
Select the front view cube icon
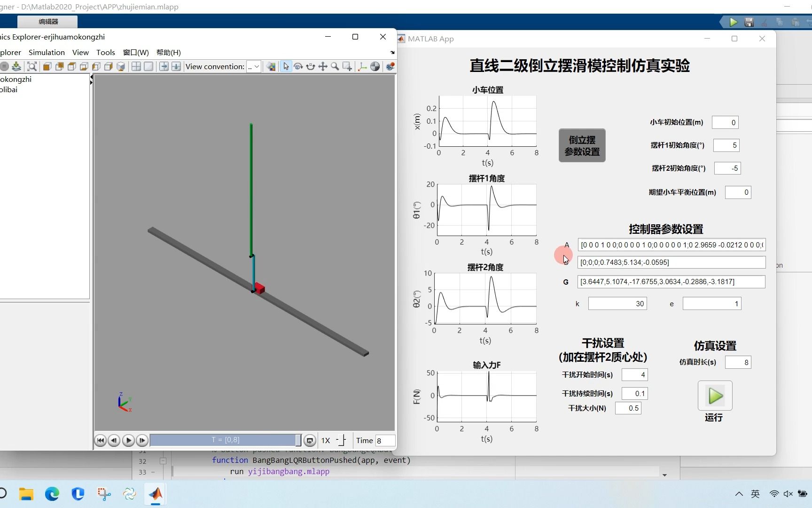coord(47,66)
